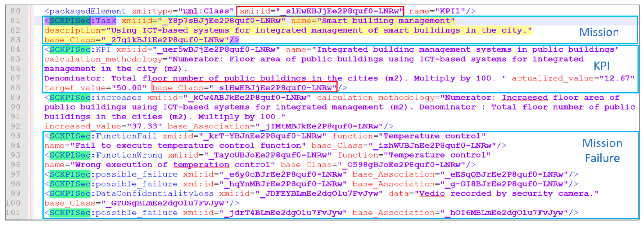Click line number 81 in gutter
Screen dimensions: 644x226
16,21
